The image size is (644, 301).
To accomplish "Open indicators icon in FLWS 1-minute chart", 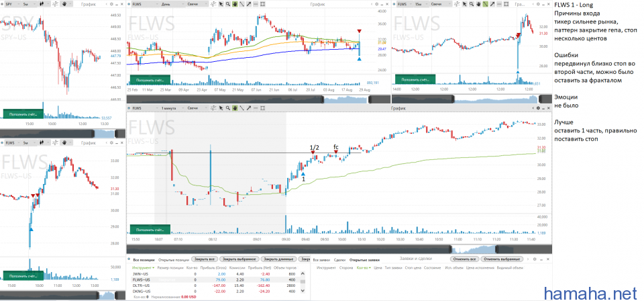I will (x=213, y=108).
